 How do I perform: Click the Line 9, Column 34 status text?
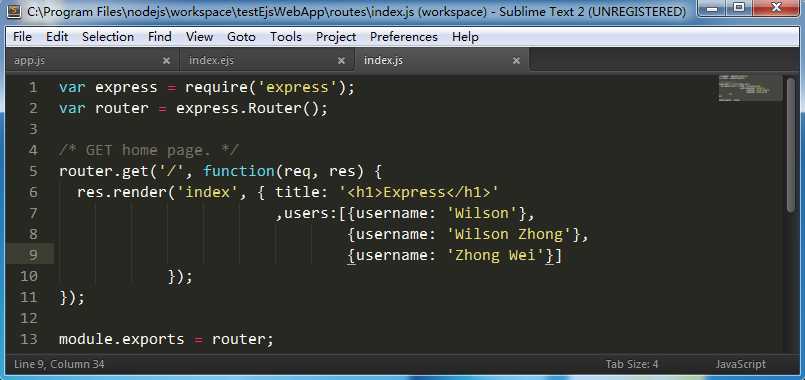coord(59,365)
